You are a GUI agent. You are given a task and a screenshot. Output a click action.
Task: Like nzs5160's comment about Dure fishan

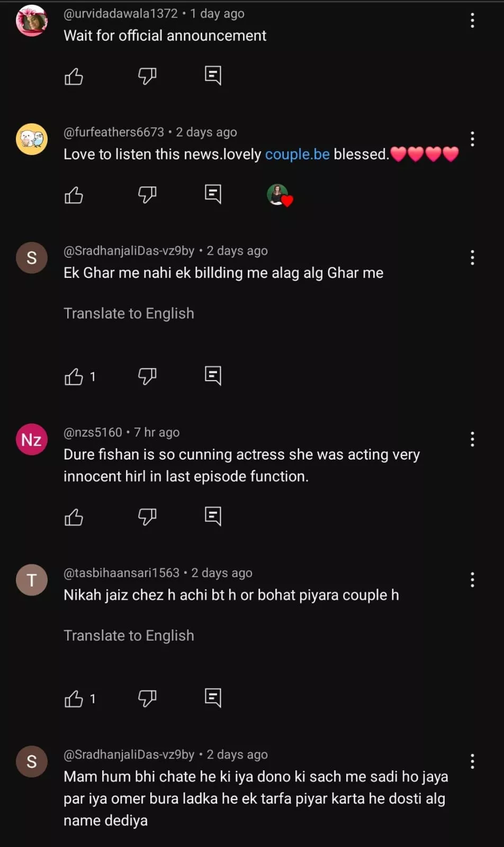(74, 517)
